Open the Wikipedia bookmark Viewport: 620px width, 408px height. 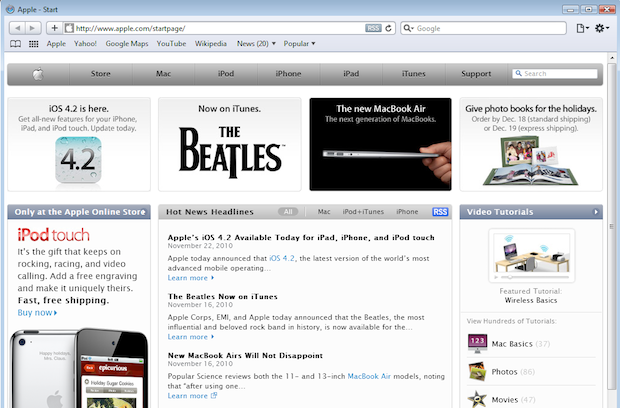(211, 43)
